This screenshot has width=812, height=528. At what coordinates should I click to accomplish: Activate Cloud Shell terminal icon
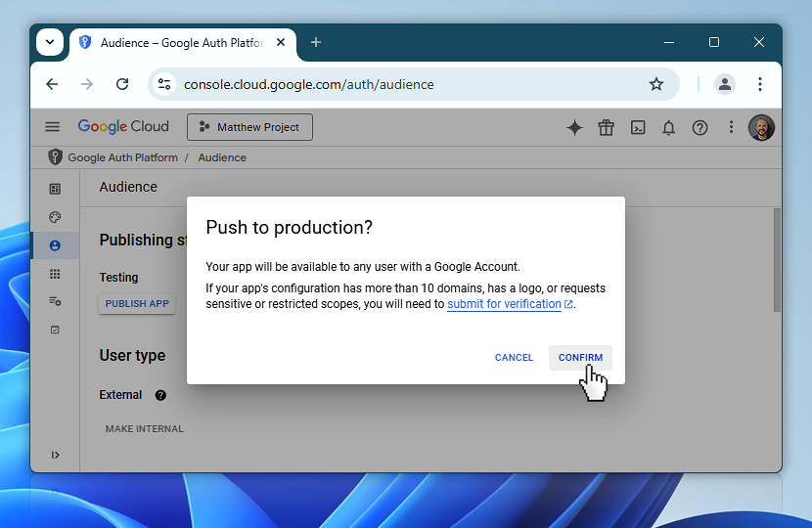coord(638,127)
